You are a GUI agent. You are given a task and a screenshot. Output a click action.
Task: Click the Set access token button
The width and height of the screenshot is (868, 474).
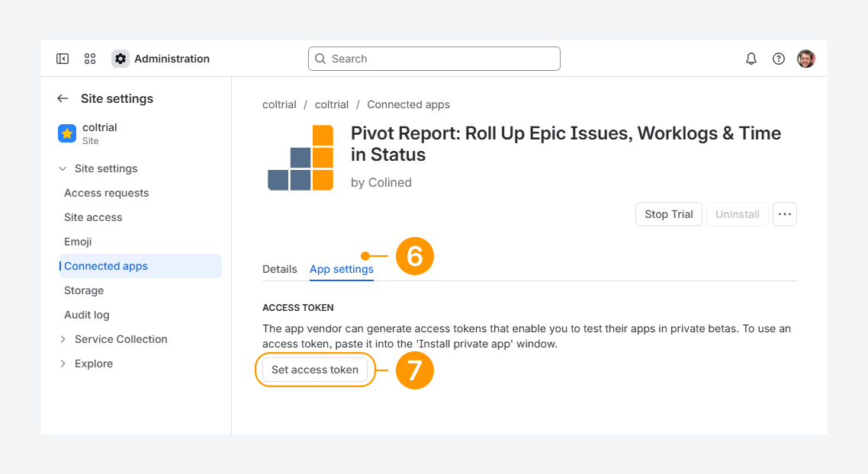(315, 370)
